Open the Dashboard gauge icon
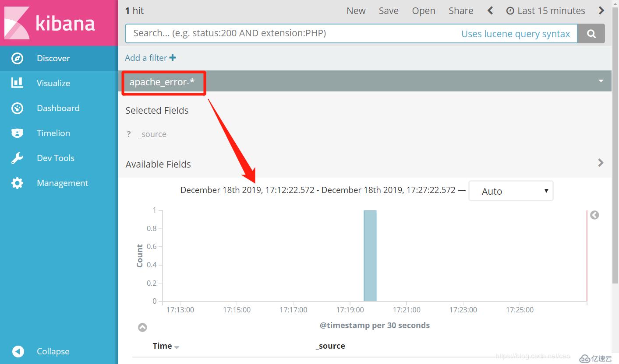The height and width of the screenshot is (364, 619). [x=17, y=108]
